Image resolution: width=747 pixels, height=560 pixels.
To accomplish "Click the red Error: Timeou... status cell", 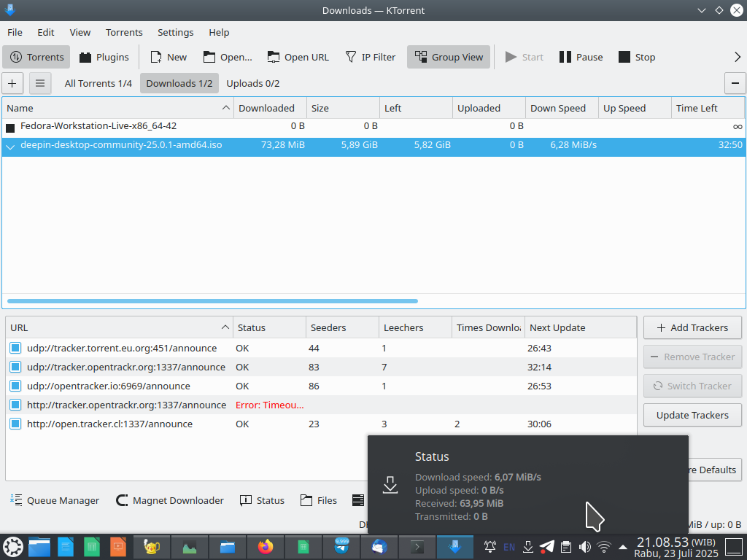I will pos(270,405).
